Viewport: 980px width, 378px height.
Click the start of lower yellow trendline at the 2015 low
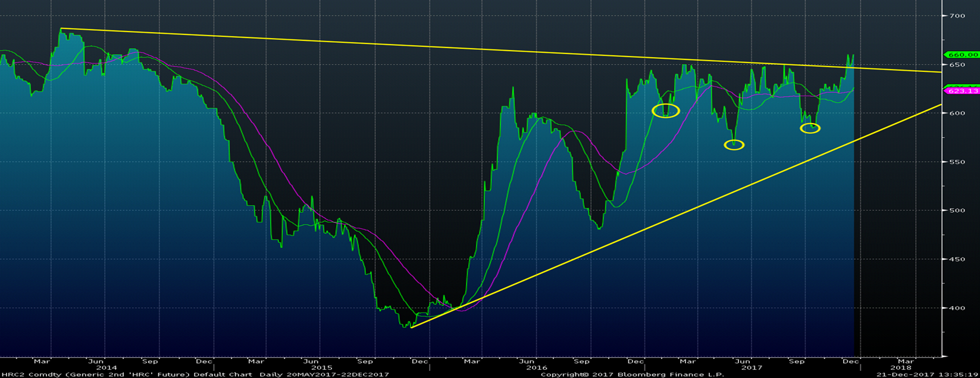click(x=411, y=327)
